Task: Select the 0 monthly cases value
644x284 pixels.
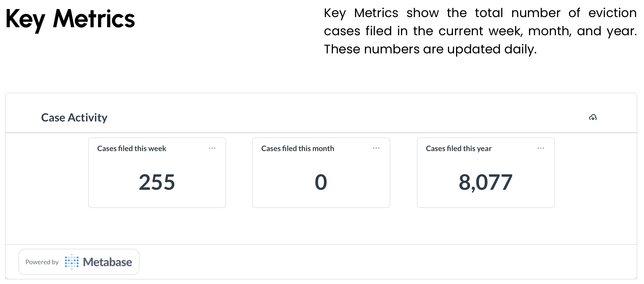Action: pyautogui.click(x=321, y=182)
